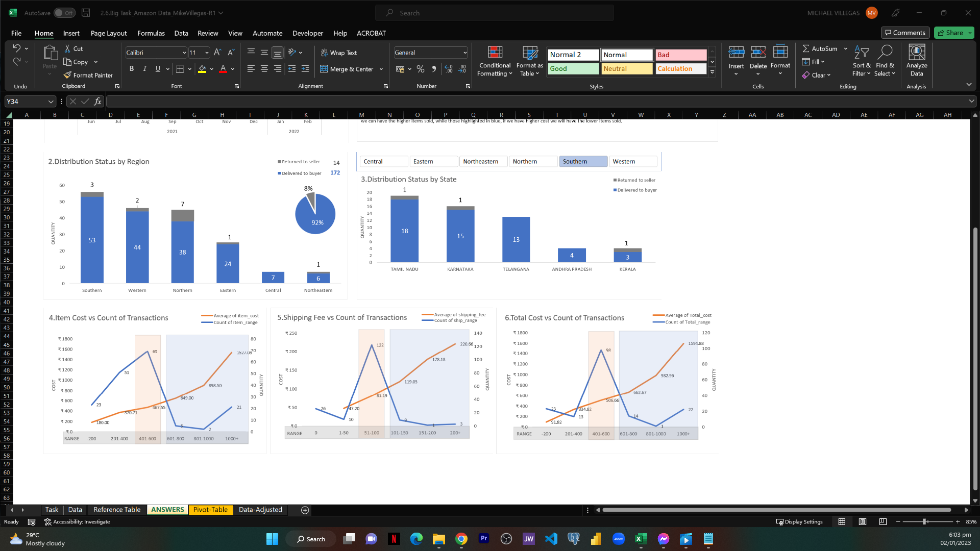Click the zoom slider in the status bar
Viewport: 980px width, 551px height.
[x=924, y=522]
